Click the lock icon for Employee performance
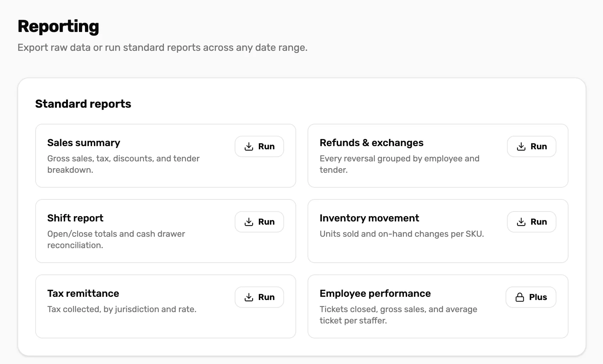 point(520,297)
